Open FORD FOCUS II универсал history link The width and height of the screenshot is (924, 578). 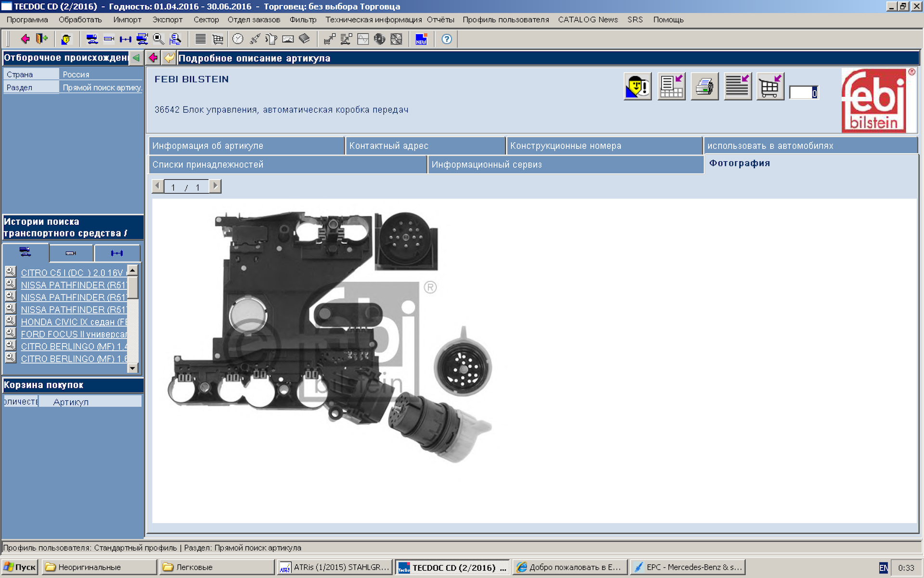point(74,334)
